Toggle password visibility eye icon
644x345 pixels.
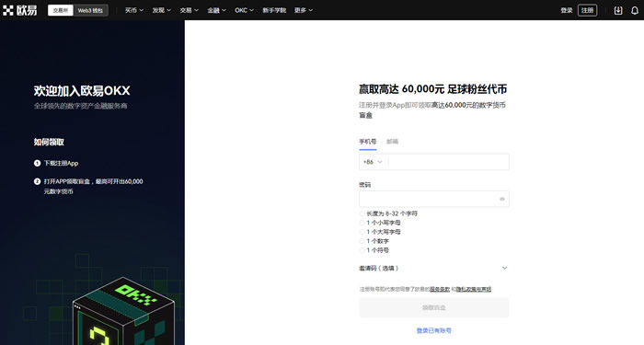(x=502, y=199)
